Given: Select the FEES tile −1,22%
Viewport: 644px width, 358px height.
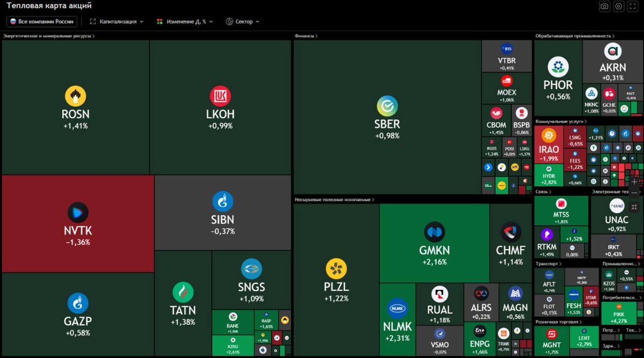Looking at the screenshot, I should [x=575, y=160].
